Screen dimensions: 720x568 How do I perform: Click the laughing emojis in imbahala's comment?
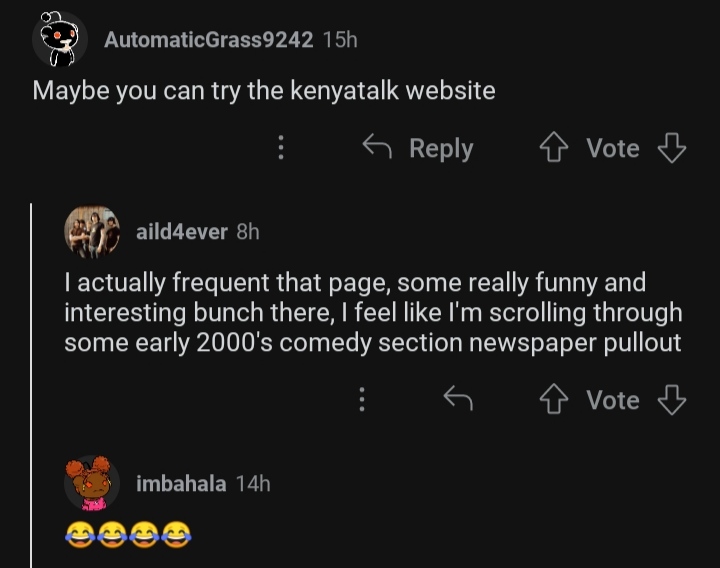[x=127, y=536]
